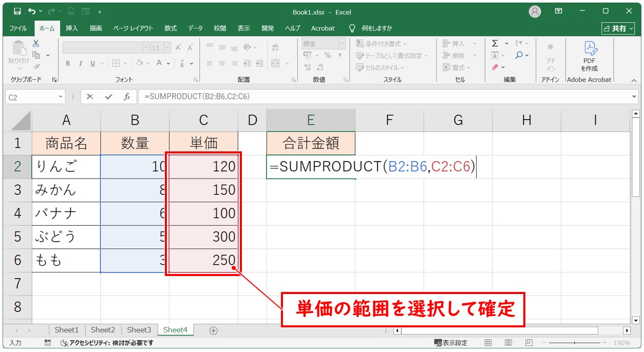Viewport: 644px width, 352px height.
Task: Collapse the ribbon using the caret arrow
Action: [633, 80]
